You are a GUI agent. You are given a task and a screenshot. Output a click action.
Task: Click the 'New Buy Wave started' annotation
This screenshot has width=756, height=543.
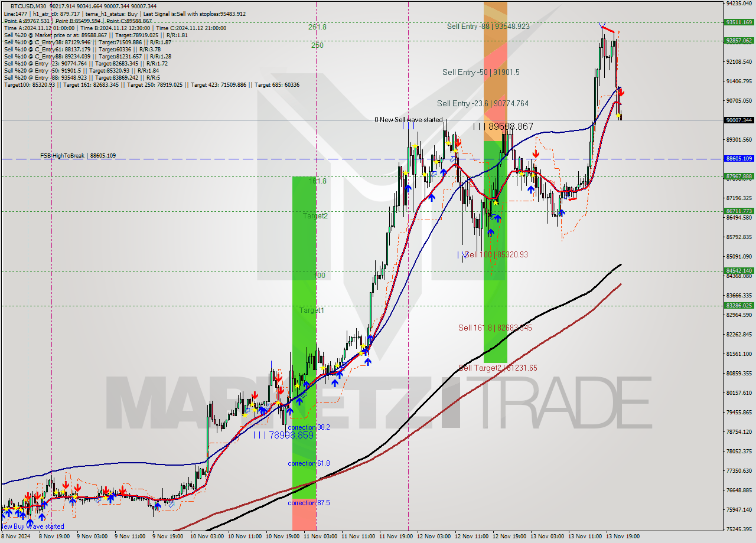(x=32, y=526)
